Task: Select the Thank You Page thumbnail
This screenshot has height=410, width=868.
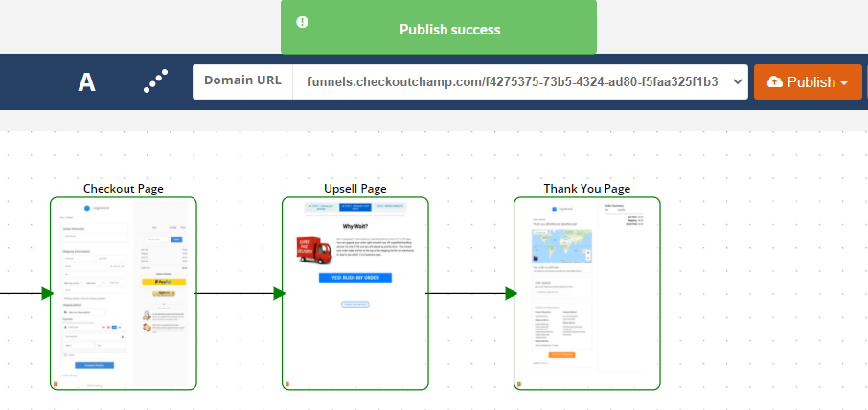Action: point(586,293)
